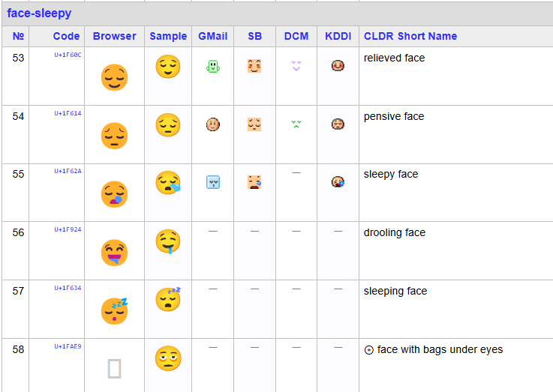This screenshot has height=392, width=553.
Task: Open the U+1F60C code link
Action: pos(68,55)
